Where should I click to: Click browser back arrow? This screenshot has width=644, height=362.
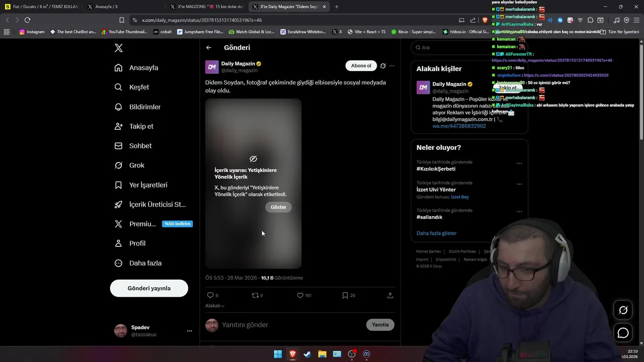click(7, 20)
